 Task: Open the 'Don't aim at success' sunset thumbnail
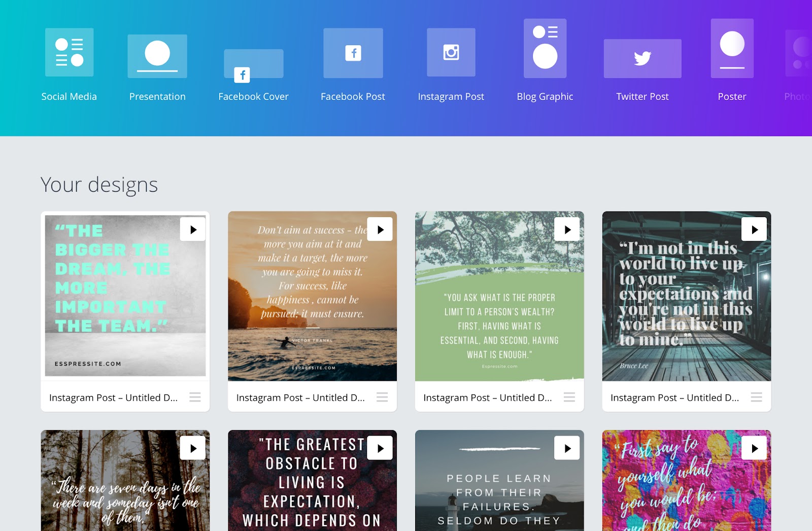pos(313,296)
